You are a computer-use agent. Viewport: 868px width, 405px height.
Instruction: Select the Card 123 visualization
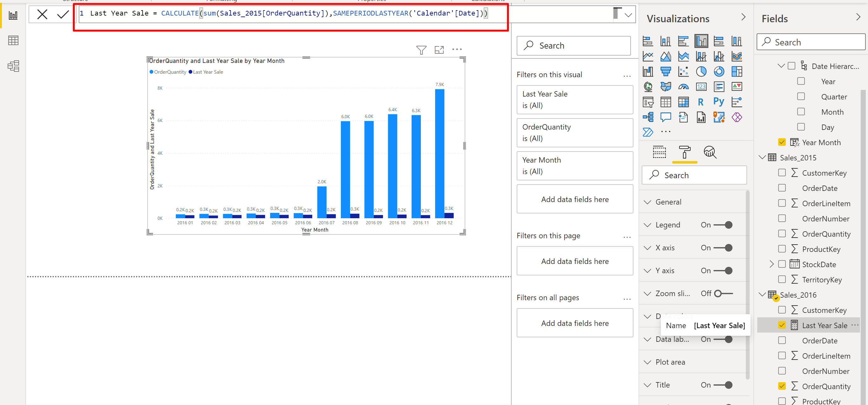pos(701,87)
